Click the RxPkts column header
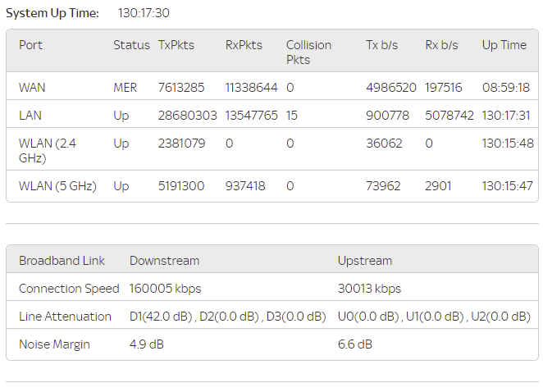Screen dimensions: 543x392 tap(244, 45)
